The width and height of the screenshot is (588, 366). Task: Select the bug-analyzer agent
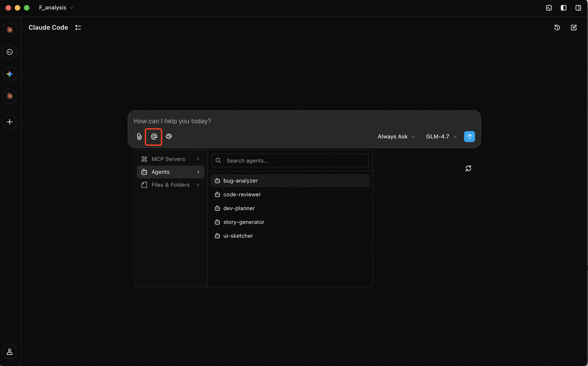(x=290, y=180)
